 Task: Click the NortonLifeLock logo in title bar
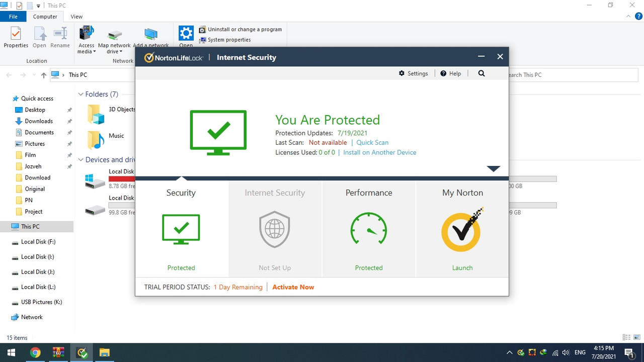tap(174, 57)
